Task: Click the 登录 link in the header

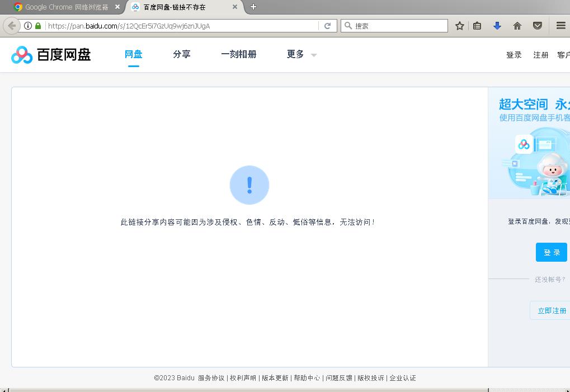Action: point(514,55)
